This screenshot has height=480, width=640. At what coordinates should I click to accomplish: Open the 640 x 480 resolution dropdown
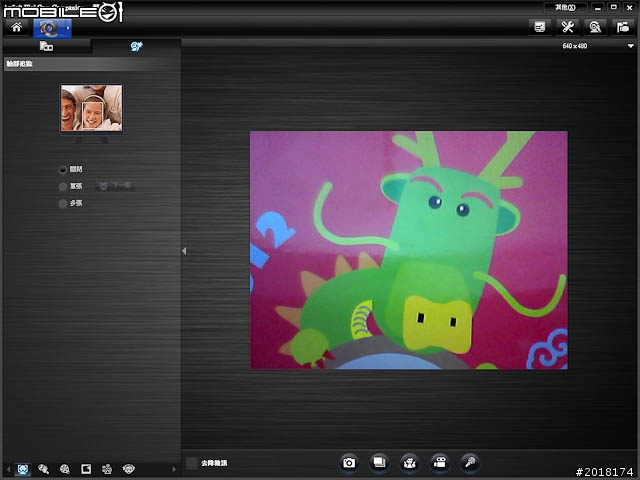click(631, 46)
